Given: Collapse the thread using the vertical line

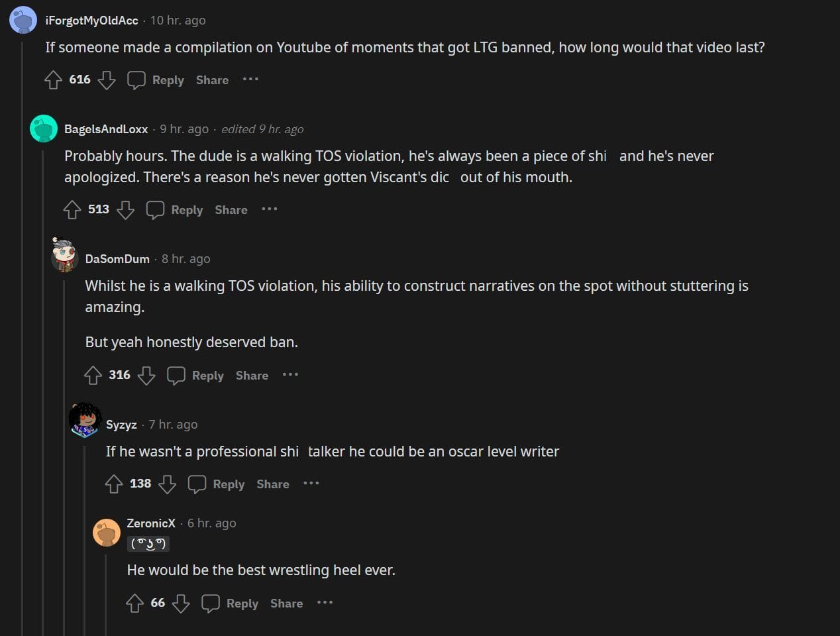Looking at the screenshot, I should (x=22, y=331).
